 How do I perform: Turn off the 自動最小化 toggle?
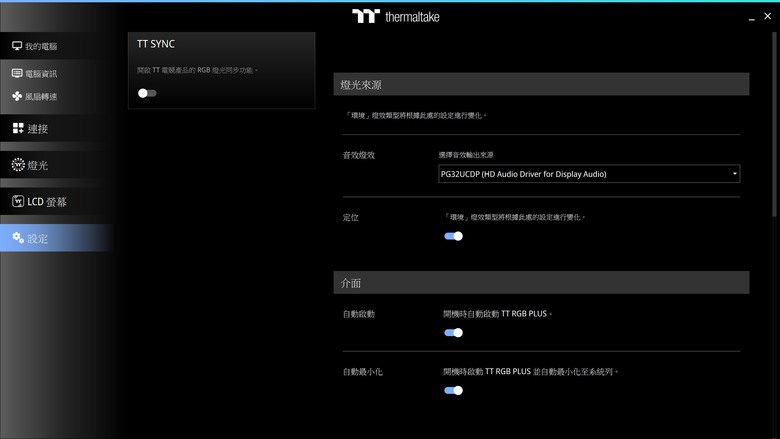pyautogui.click(x=453, y=390)
